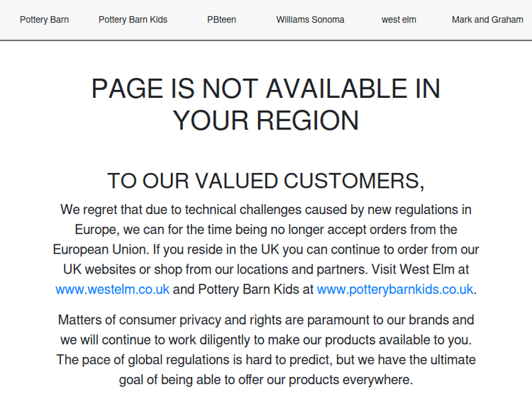
Task: Follow the www.westelm.co.uk hyperlink
Action: [x=112, y=289]
